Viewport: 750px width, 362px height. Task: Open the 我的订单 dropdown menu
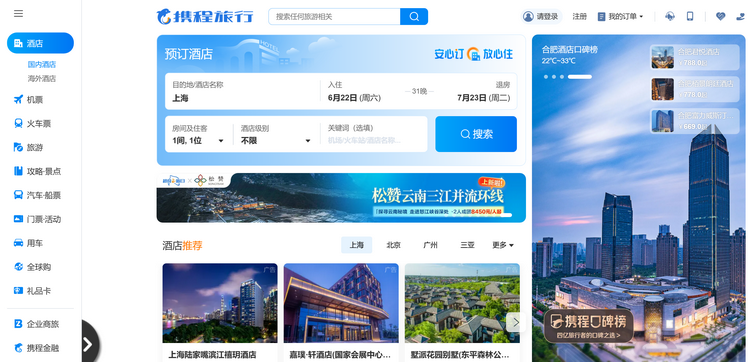[620, 17]
